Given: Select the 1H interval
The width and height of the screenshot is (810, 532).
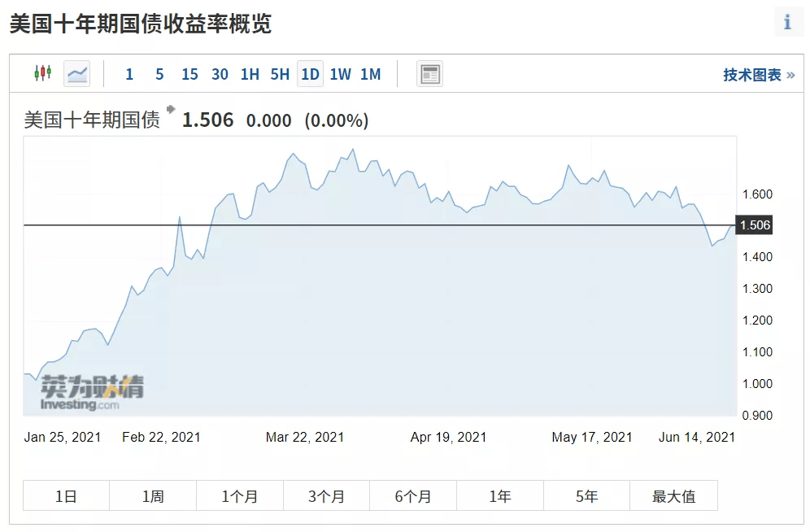Looking at the screenshot, I should point(250,74).
